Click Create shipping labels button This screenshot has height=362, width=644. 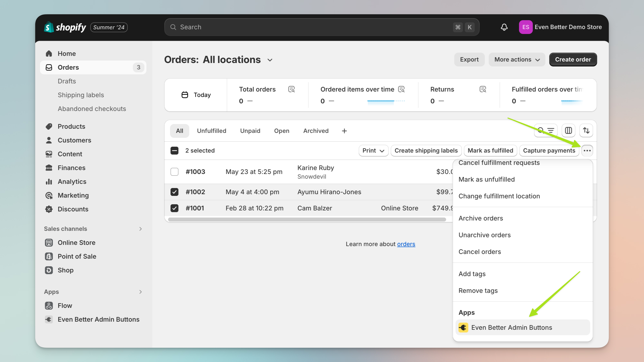426,150
